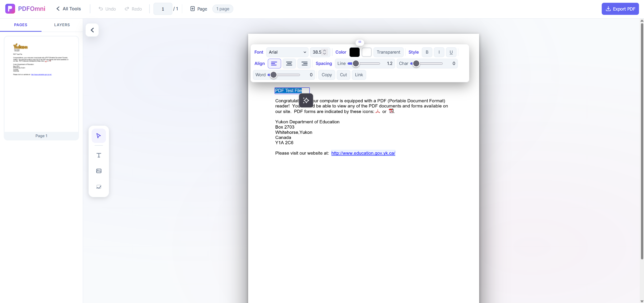Click the 'Box 2703' text line
The image size is (644, 303).
(285, 127)
